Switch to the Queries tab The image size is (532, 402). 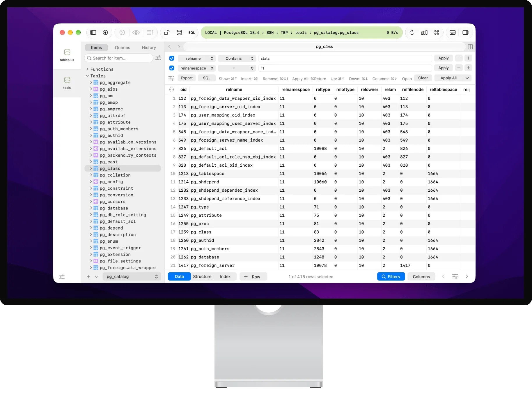[122, 47]
